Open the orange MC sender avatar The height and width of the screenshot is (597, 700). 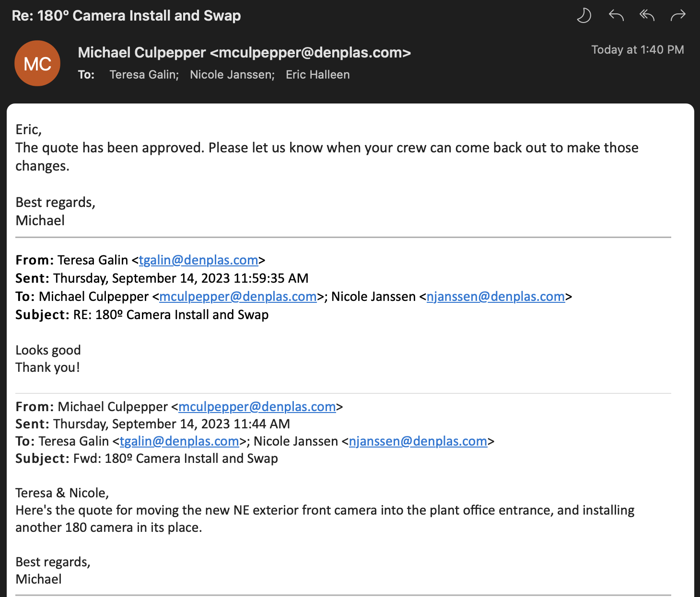(x=37, y=63)
